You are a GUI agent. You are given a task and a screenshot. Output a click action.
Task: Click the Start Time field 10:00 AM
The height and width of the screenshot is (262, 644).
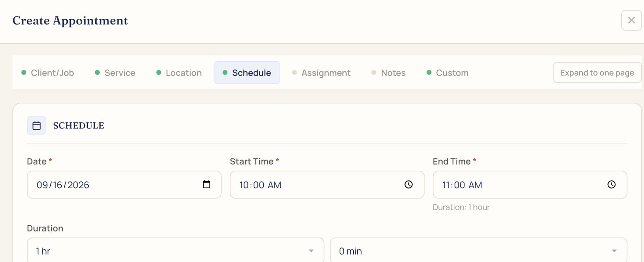327,184
